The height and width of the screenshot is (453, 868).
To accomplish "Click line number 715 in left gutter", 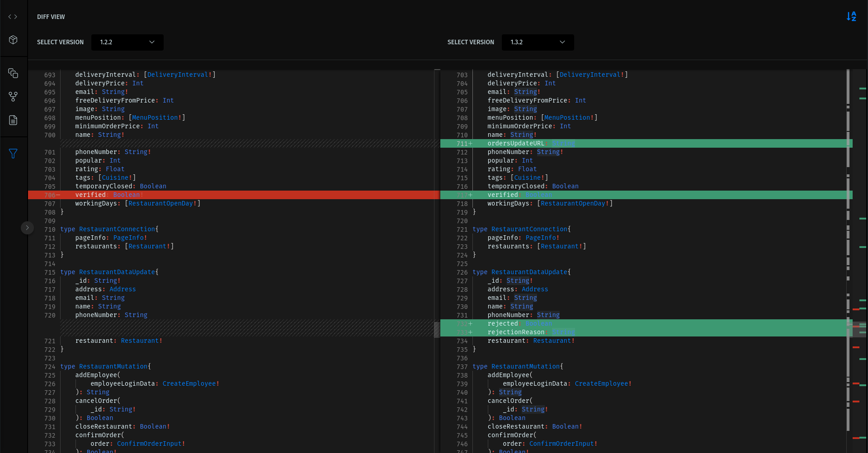I will coord(50,272).
